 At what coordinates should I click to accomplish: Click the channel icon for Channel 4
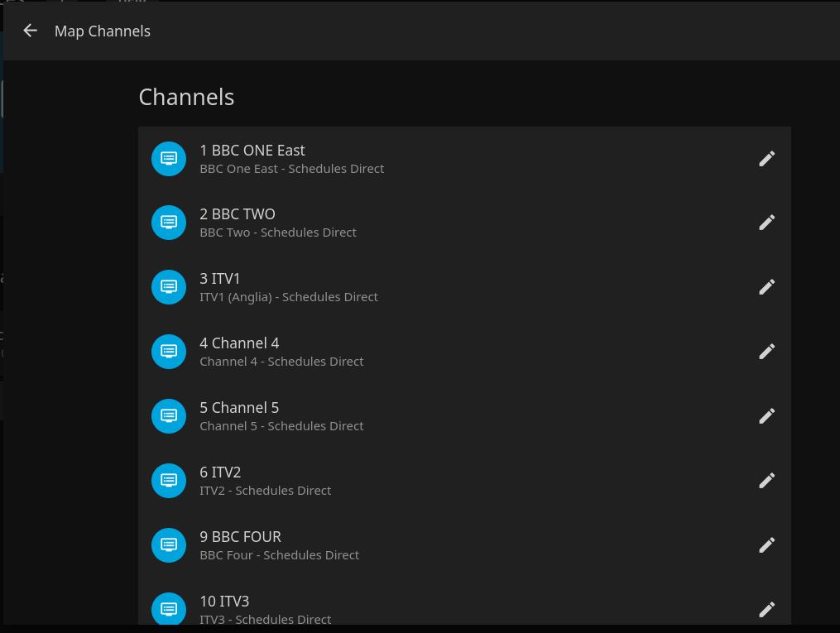169,352
